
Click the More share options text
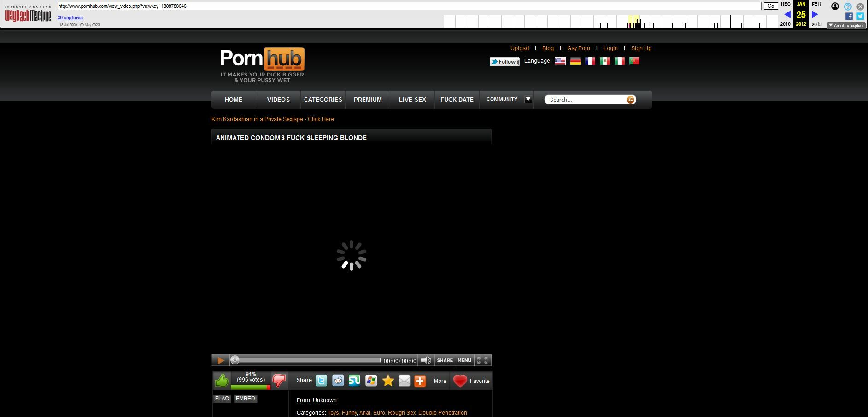[x=440, y=381]
